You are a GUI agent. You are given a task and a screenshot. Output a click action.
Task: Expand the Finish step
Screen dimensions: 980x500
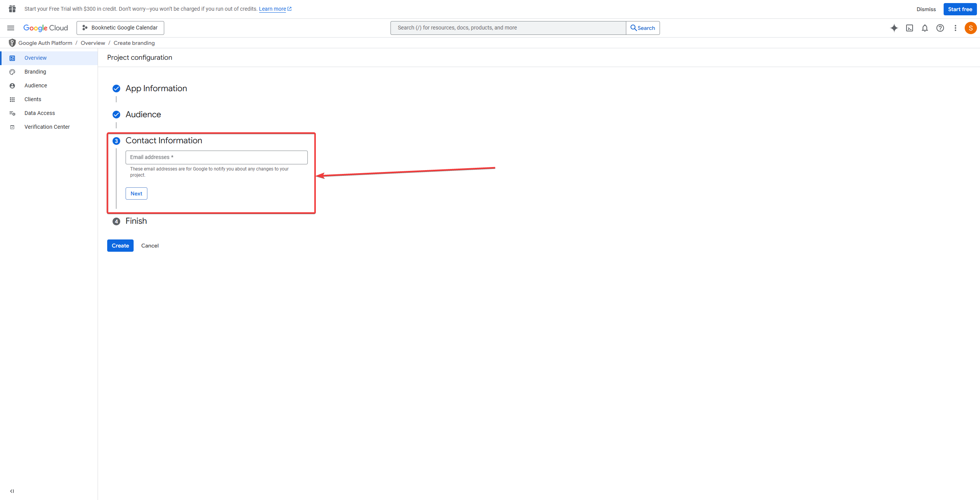click(136, 221)
